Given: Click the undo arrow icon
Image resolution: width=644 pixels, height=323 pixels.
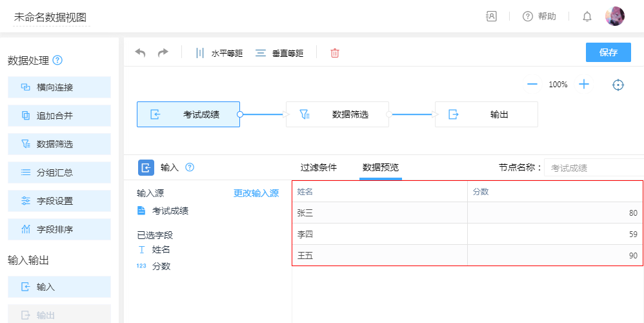Looking at the screenshot, I should point(140,53).
